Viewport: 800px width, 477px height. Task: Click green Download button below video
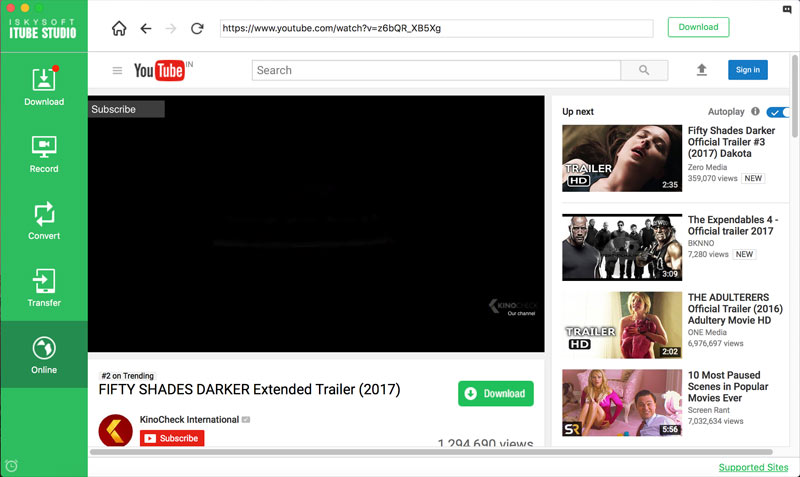495,393
